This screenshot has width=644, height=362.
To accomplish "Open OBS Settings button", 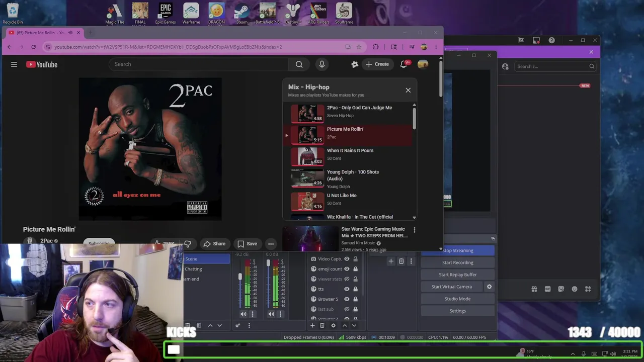I will tap(458, 311).
